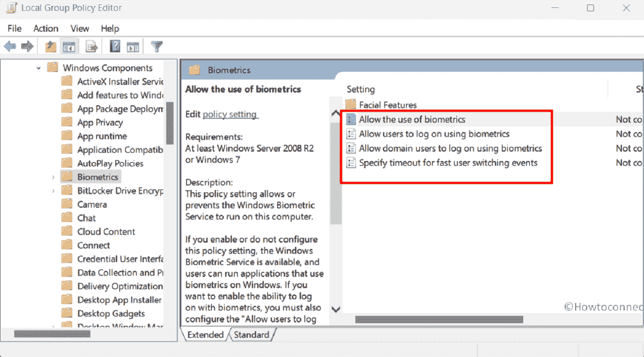This screenshot has height=357, width=644.
Task: Select the Biometrics folder in the tree
Action: coord(97,177)
